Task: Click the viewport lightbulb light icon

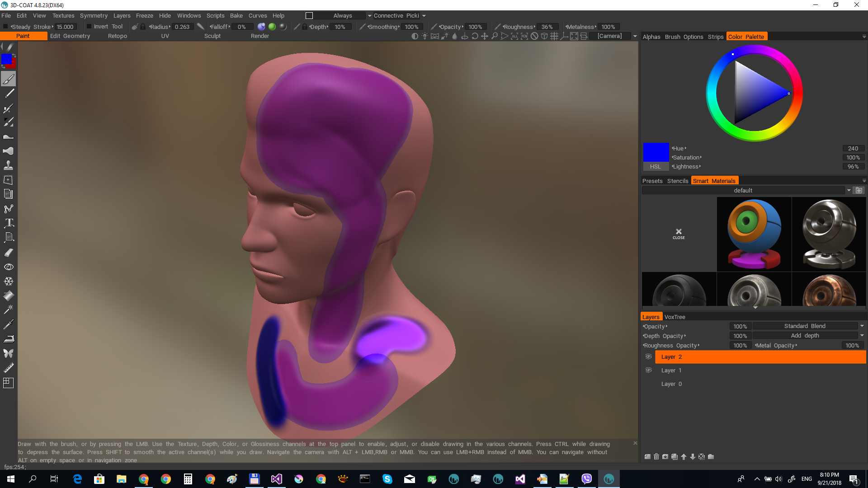Action: click(x=425, y=36)
